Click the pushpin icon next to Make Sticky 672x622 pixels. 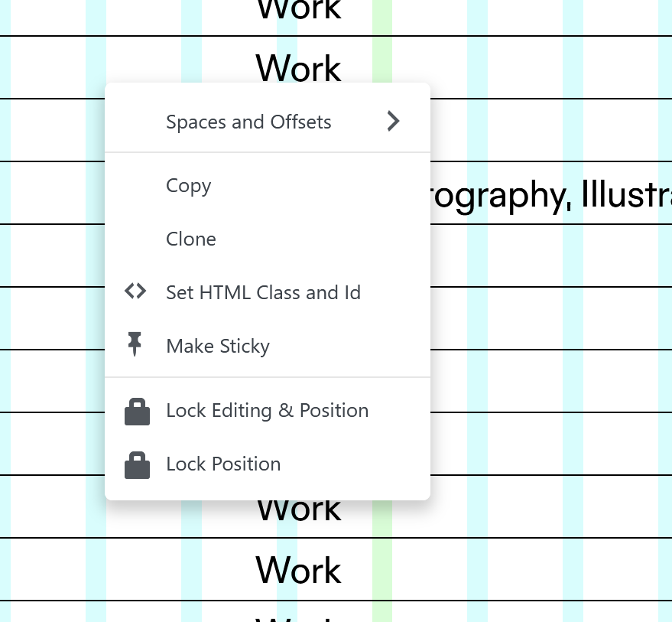(x=135, y=345)
